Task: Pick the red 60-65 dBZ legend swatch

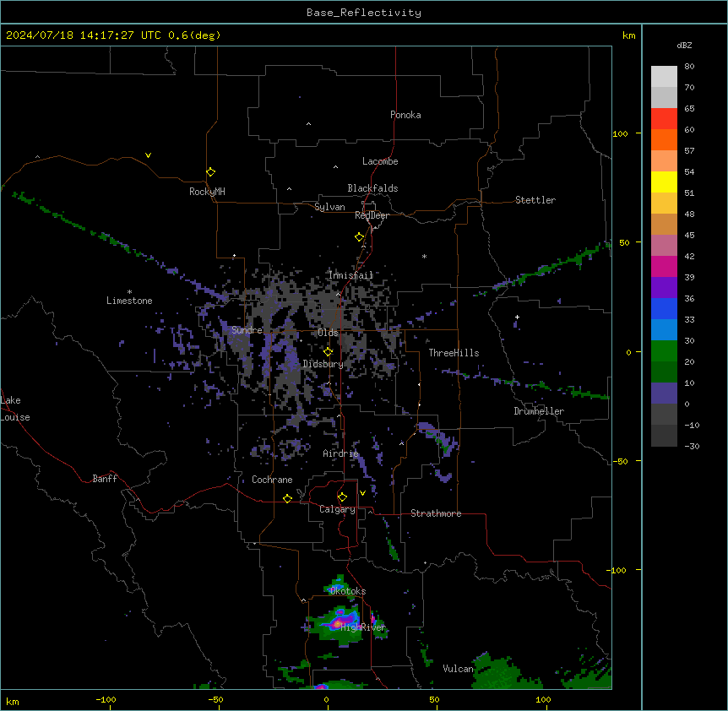Action: 664,118
